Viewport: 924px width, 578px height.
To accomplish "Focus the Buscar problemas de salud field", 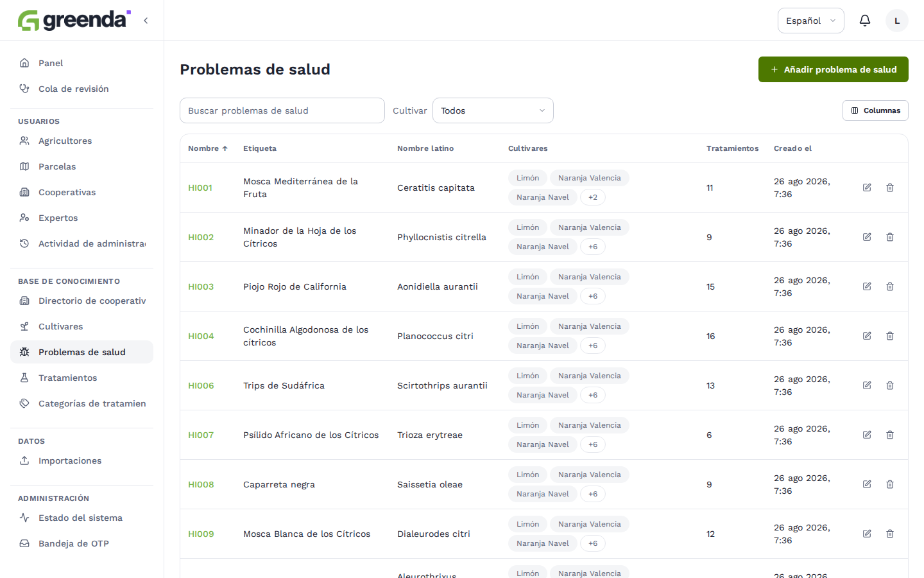I will pos(282,110).
